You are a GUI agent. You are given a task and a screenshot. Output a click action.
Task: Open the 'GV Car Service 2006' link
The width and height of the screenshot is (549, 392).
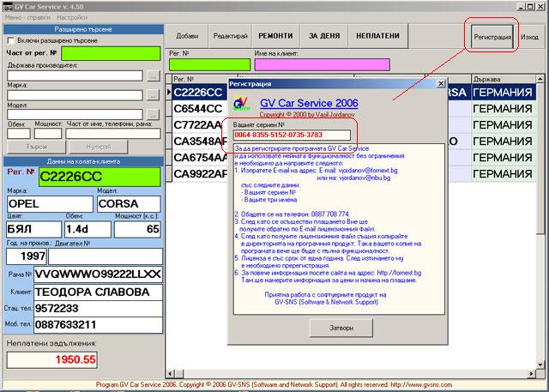[x=309, y=103]
